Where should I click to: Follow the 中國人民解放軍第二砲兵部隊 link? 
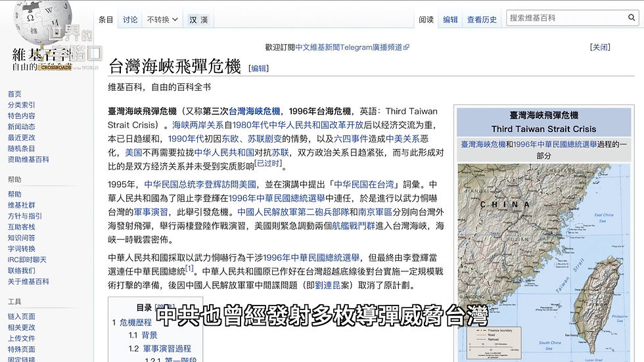tap(293, 212)
